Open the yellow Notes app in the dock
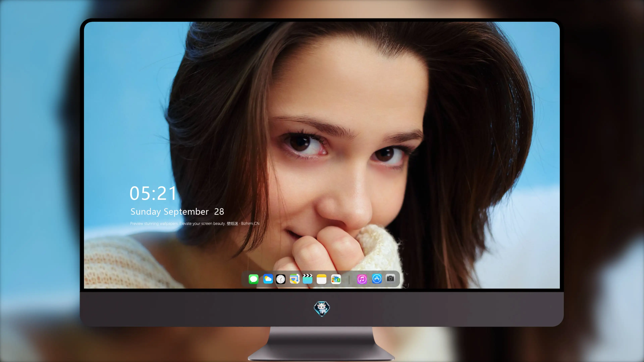The width and height of the screenshot is (644, 362). [x=321, y=279]
